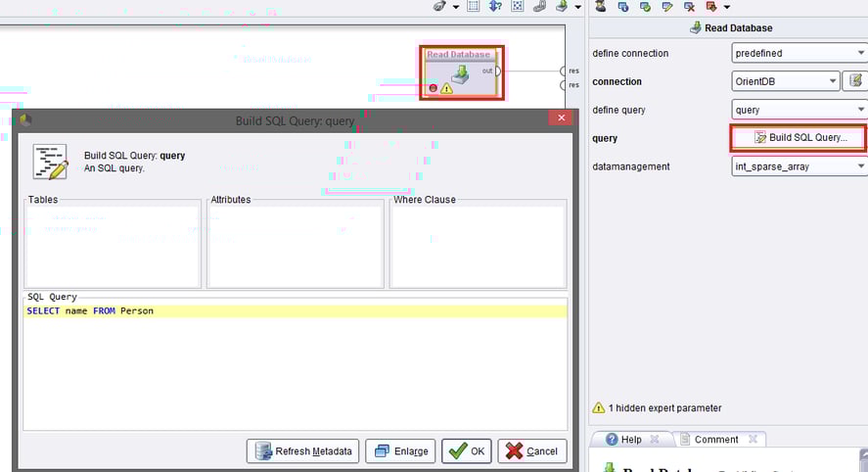The image size is (868, 472).
Task: Open the define query dropdown
Action: pyautogui.click(x=799, y=110)
